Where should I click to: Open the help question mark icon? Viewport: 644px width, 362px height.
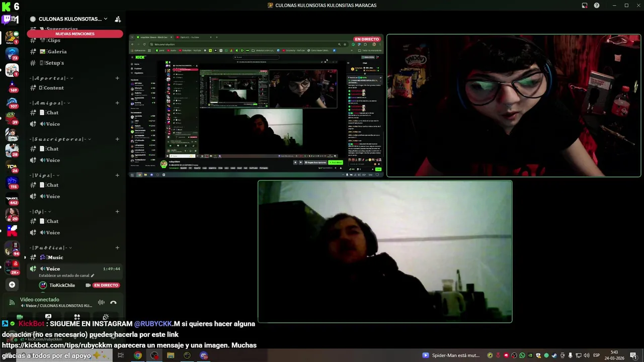tap(597, 6)
